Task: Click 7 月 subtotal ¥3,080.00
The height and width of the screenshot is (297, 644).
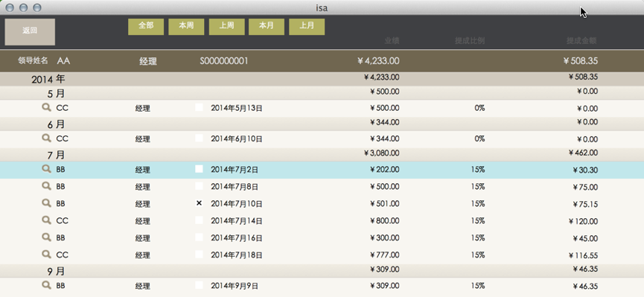Action: 381,153
